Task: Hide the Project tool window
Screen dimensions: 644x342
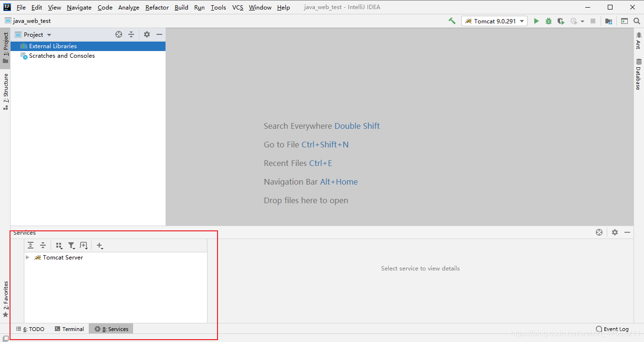Action: 159,34
